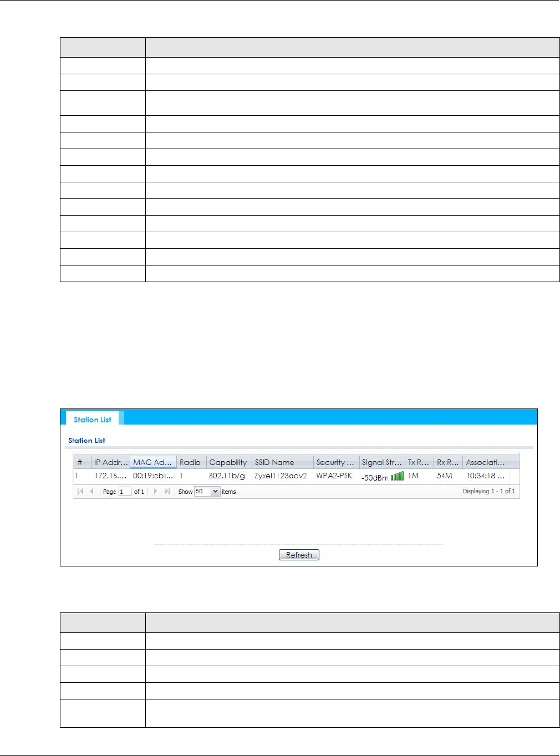Viewport: 560px width, 756px height.
Task: Select the WPA2-PSK security cell
Action: pos(334,476)
